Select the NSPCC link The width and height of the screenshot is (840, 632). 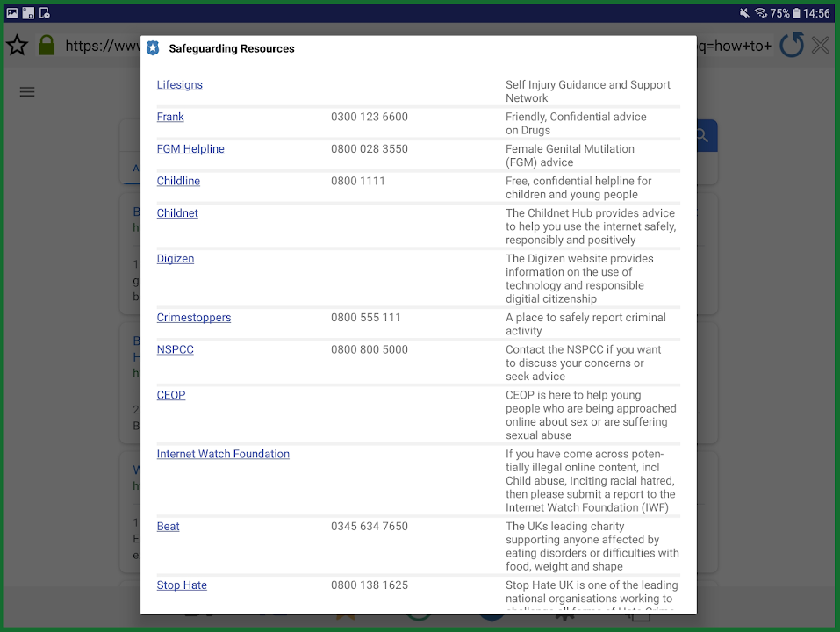tap(176, 349)
